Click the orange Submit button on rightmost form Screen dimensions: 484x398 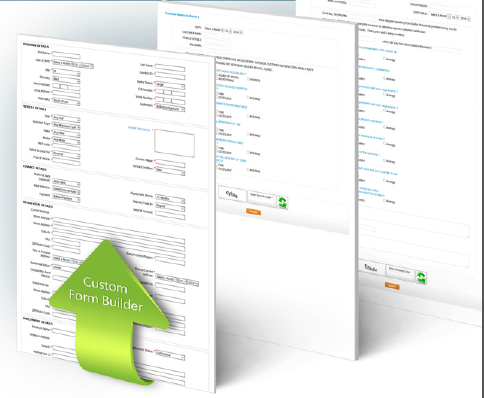click(392, 286)
